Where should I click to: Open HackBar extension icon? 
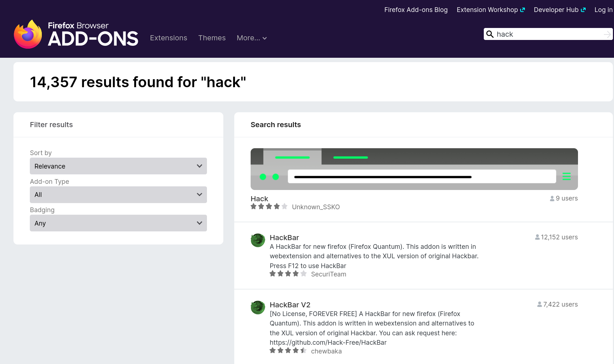(258, 240)
